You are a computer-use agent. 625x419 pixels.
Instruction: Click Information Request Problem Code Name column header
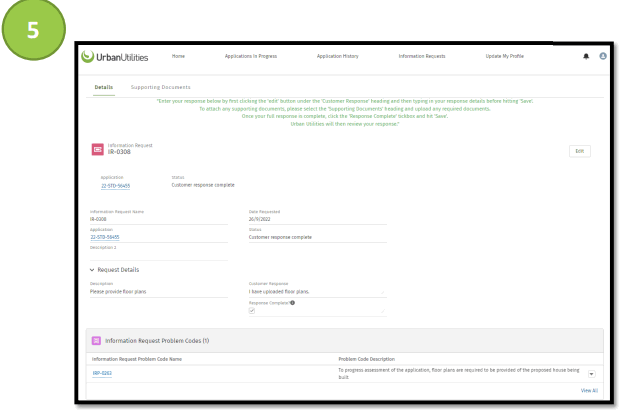[x=137, y=359]
